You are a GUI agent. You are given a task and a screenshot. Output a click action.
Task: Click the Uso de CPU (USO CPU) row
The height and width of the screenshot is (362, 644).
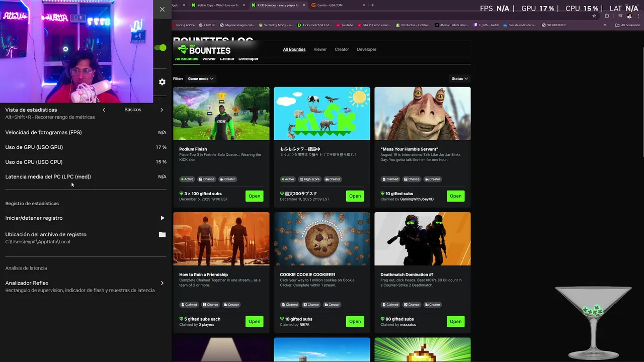86,162
